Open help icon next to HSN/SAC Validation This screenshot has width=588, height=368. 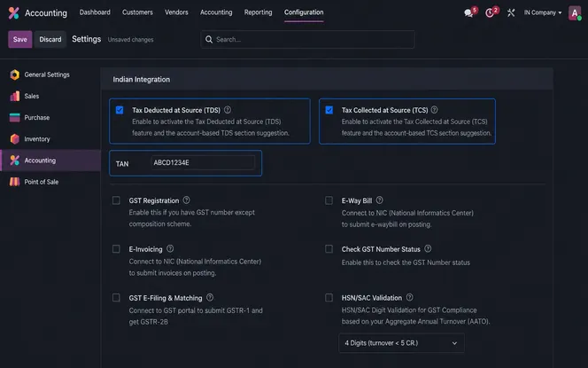pyautogui.click(x=410, y=297)
